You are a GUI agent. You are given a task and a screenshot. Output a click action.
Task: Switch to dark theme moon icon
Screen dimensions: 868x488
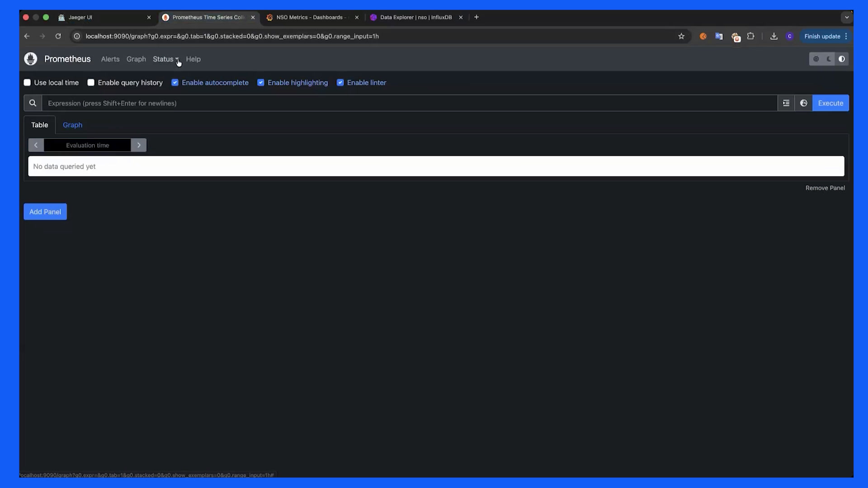829,59
